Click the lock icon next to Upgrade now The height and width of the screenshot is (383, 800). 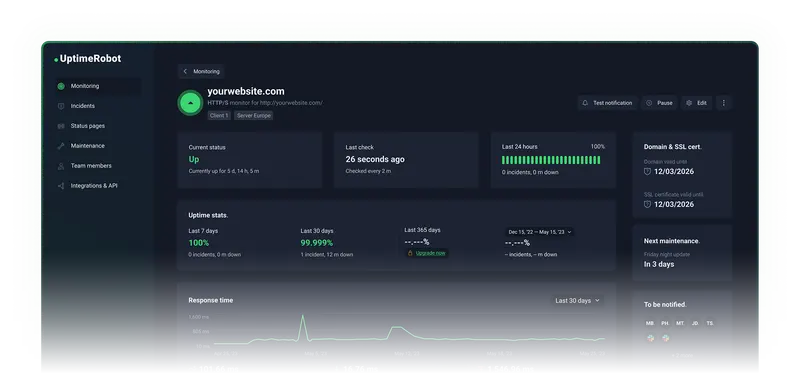(x=410, y=253)
